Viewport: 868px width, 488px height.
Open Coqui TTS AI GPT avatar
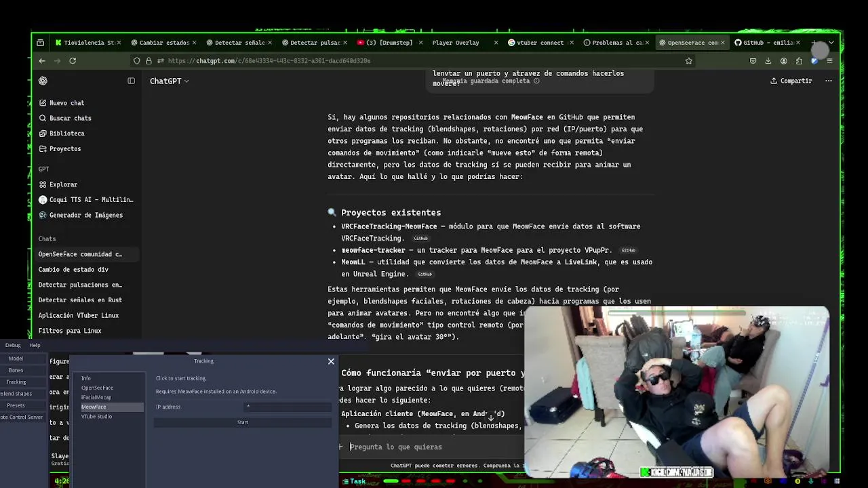[43, 200]
